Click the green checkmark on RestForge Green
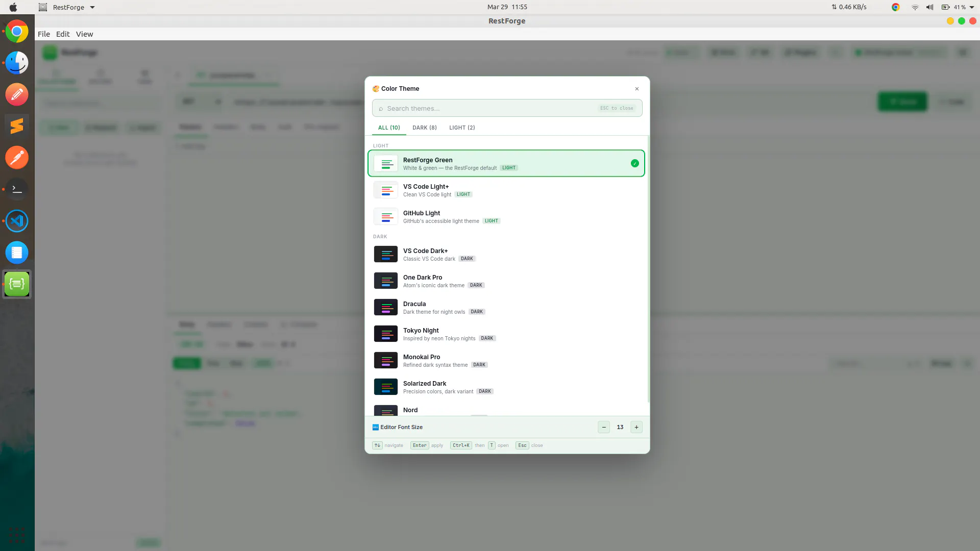980x551 pixels. 634,163
